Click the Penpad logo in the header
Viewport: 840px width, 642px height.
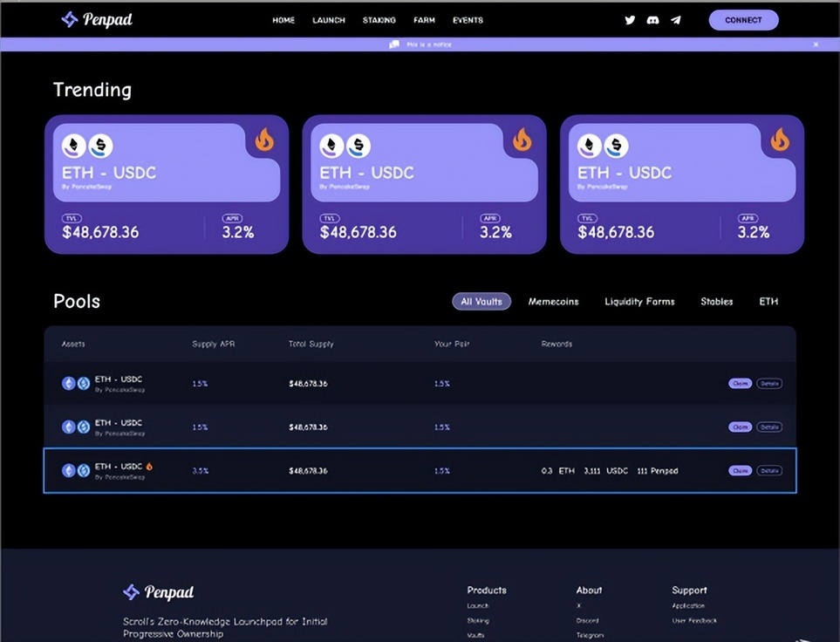97,20
